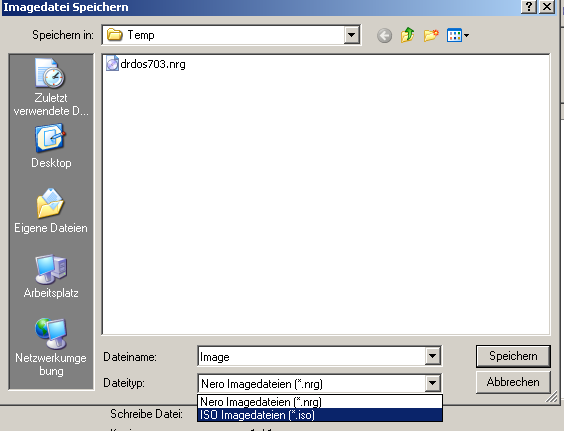Go up one folder level
The image size is (564, 431).
408,35
